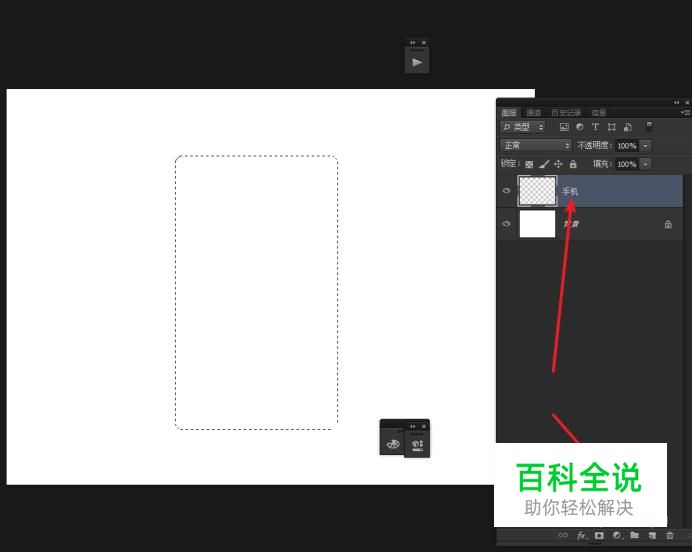Expand the play button mini panel arrows
Image resolution: width=692 pixels, height=552 pixels.
coord(413,43)
